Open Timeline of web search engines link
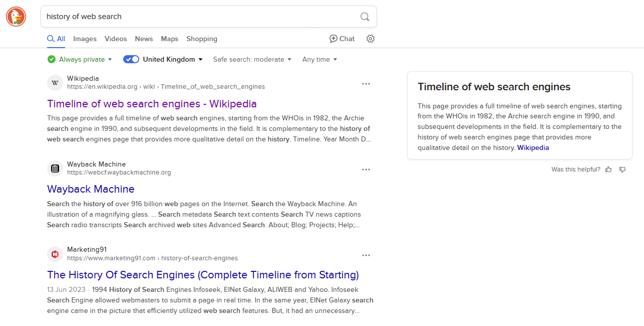The width and height of the screenshot is (644, 326). coord(152,104)
